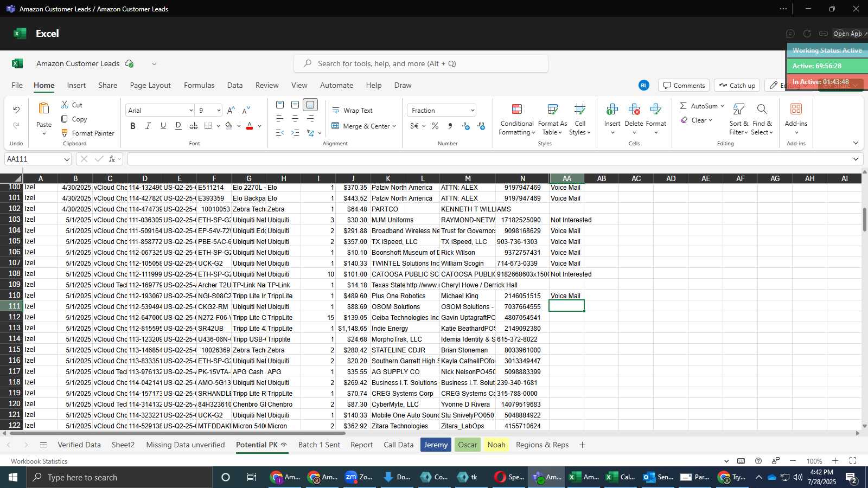Click Increase Decimal icon

pos(466,126)
